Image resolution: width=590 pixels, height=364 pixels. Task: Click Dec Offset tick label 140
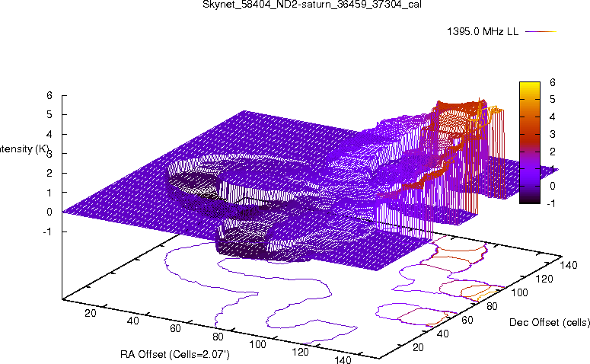coord(569,265)
